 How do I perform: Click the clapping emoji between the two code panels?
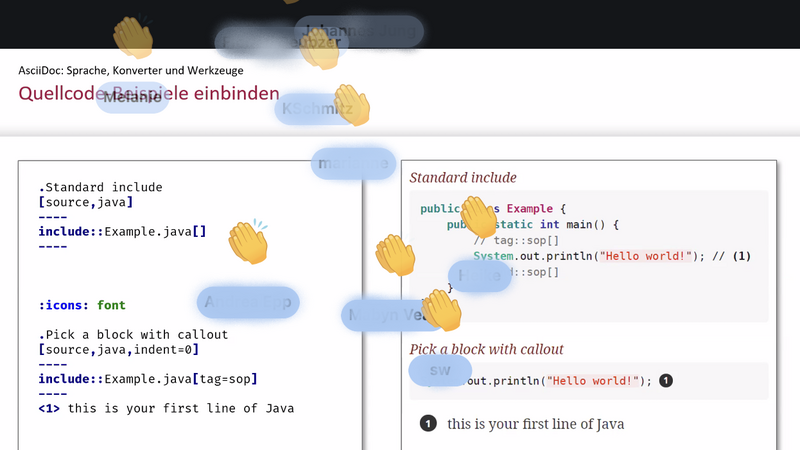coord(395,255)
